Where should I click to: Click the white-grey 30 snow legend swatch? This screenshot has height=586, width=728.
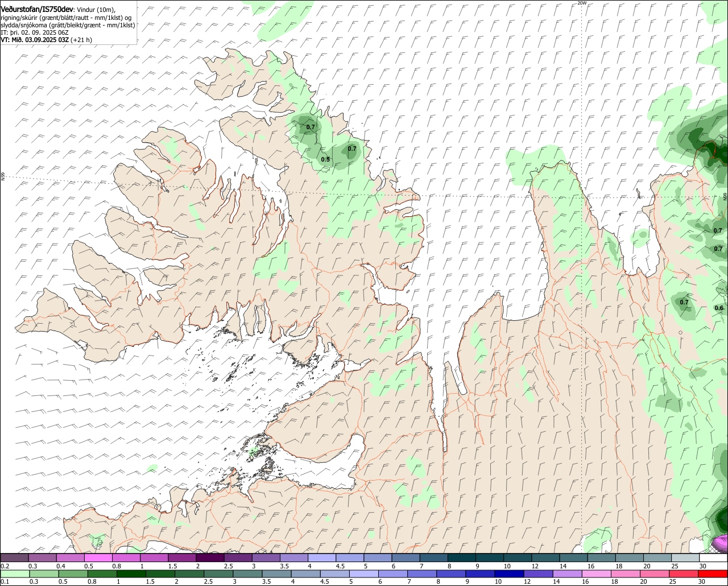point(713,558)
